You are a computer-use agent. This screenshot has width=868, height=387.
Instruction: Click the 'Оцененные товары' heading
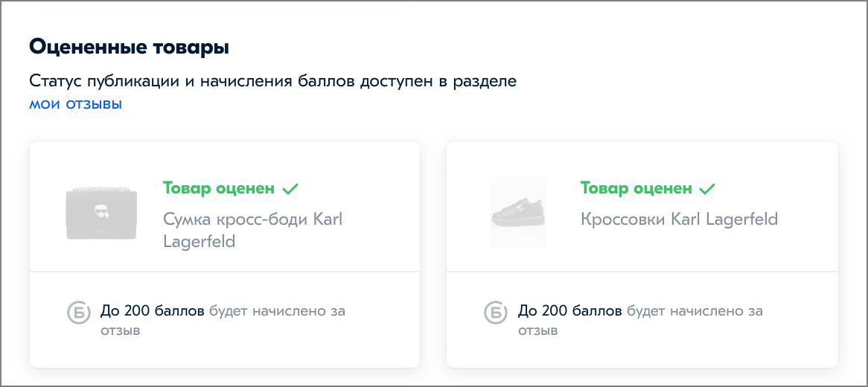[129, 47]
